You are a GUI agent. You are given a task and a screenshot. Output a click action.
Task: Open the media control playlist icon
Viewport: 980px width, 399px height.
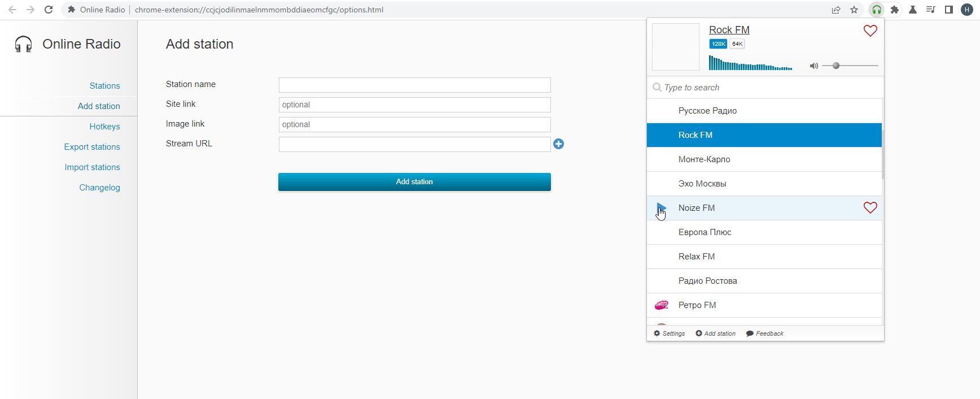(931, 10)
